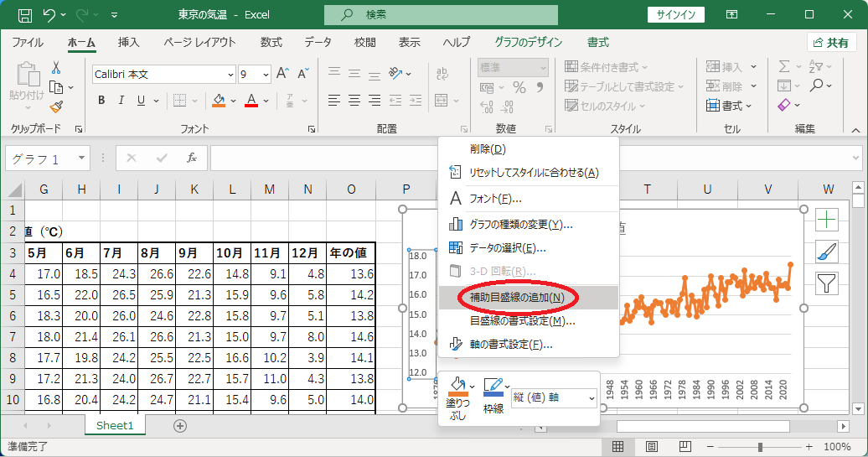Click the zoom out minus button
Screen dimensions: 868x457
(x=710, y=446)
